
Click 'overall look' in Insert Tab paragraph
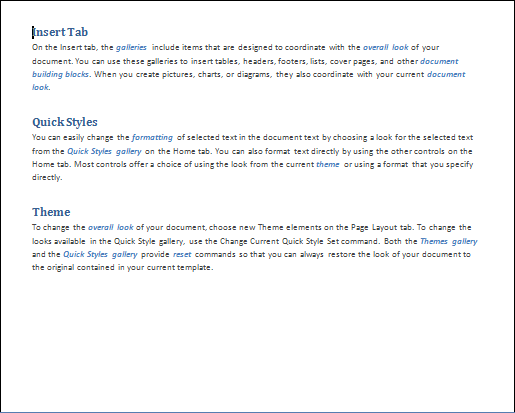coord(386,47)
